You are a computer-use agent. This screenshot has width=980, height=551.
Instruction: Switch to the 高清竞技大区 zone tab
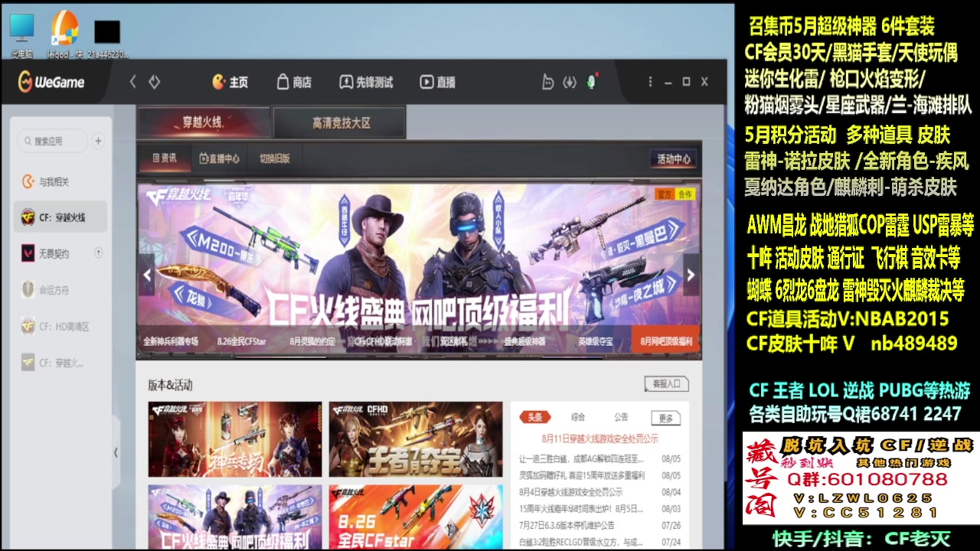339,122
